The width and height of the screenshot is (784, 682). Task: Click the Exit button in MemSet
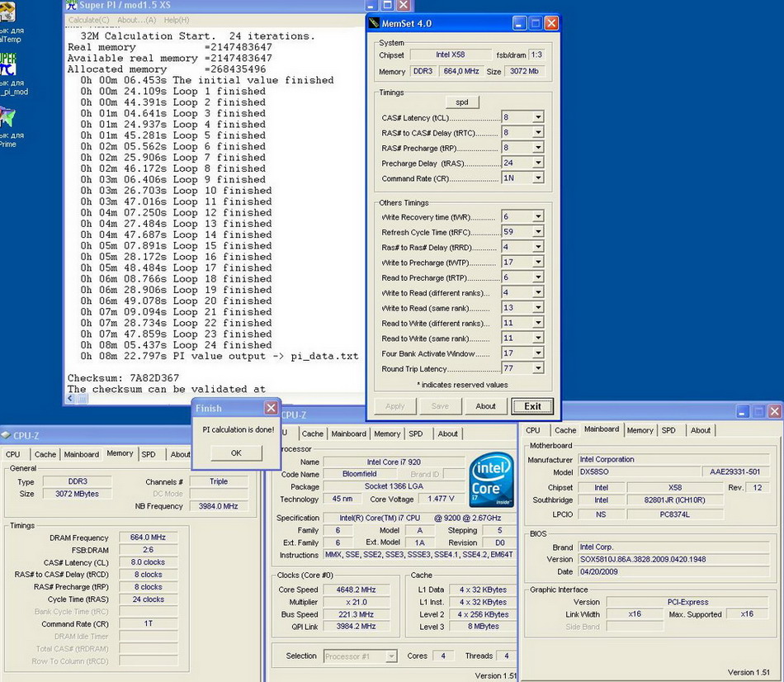(x=532, y=406)
